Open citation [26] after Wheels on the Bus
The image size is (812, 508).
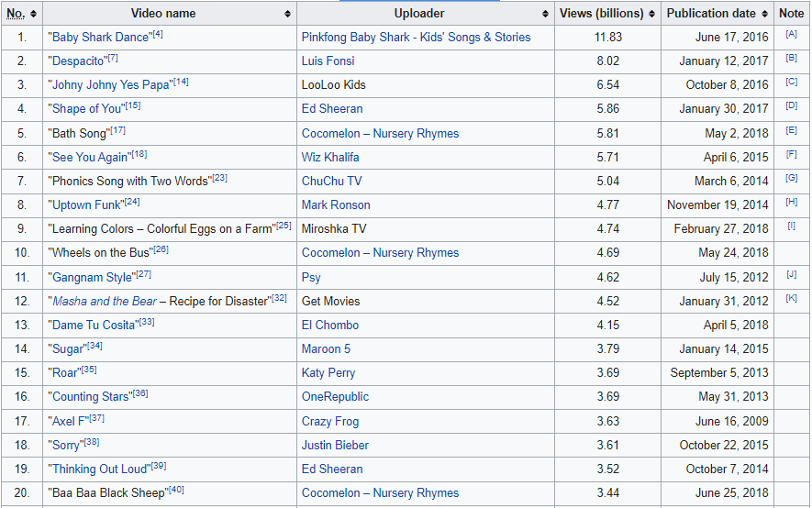point(161,249)
